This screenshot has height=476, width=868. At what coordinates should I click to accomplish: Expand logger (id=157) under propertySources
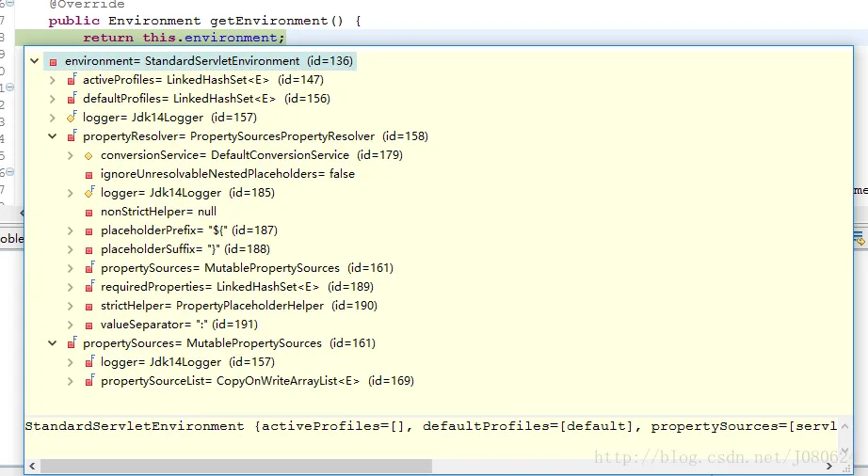coord(70,362)
